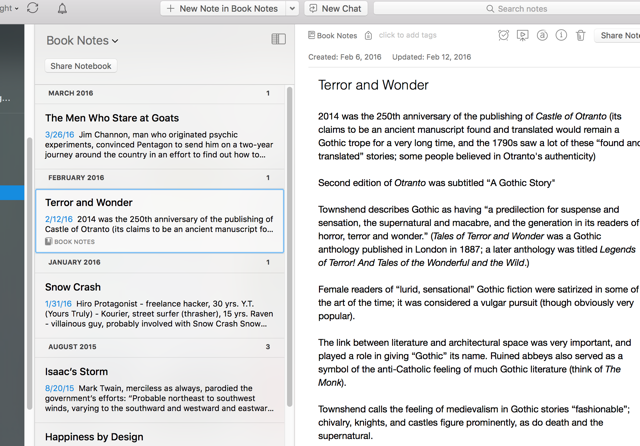Screen dimensions: 640x446
Task: Click the Updated: Feb 12, 2016 text
Action: click(x=431, y=57)
